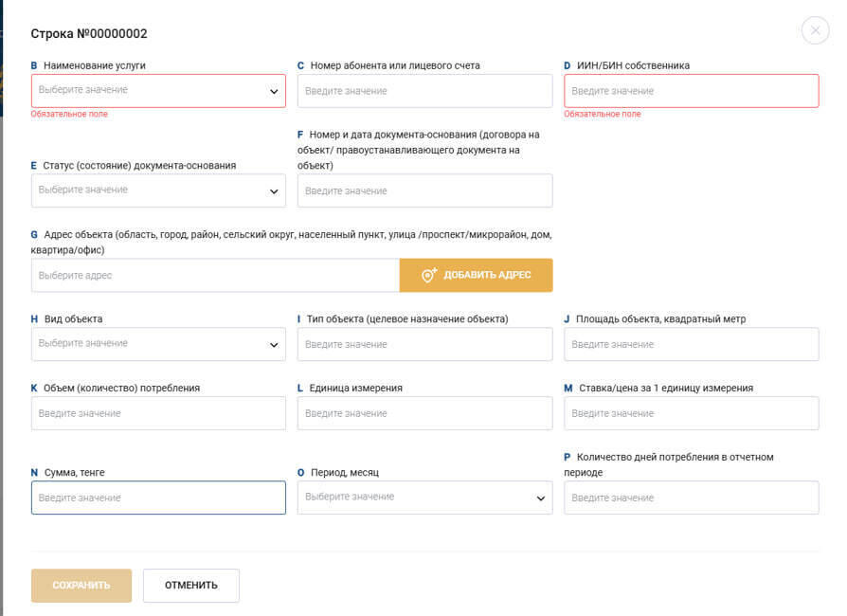Click the Единица измерения input field
The width and height of the screenshot is (847, 616).
[x=424, y=413]
